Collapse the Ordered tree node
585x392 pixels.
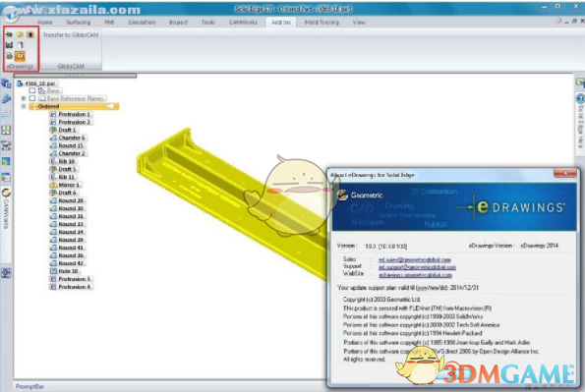point(24,106)
